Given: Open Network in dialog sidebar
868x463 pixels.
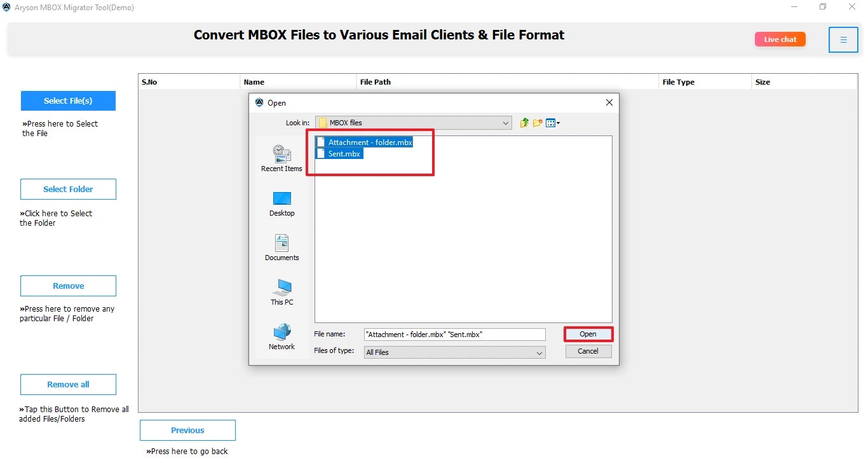Looking at the screenshot, I should pos(281,337).
